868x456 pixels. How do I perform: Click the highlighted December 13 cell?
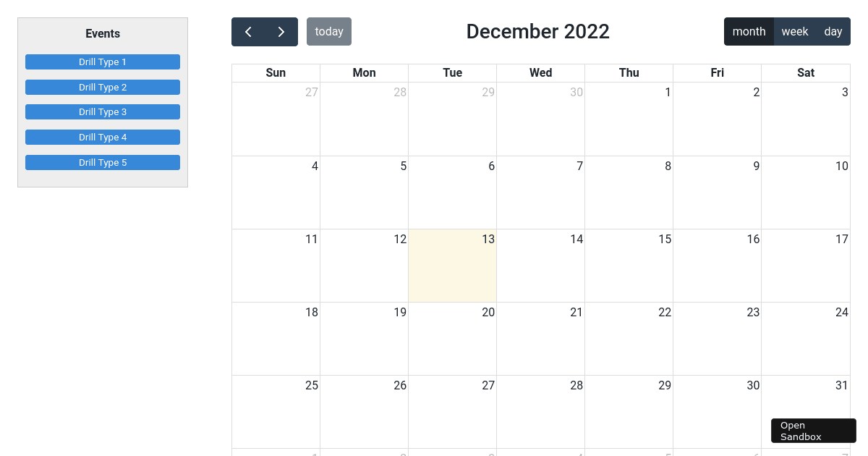tap(452, 266)
